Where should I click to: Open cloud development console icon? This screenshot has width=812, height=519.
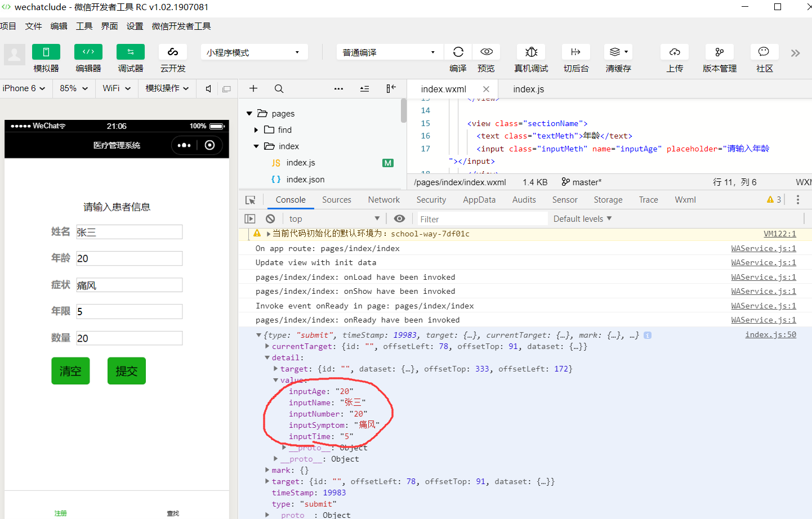(x=173, y=52)
